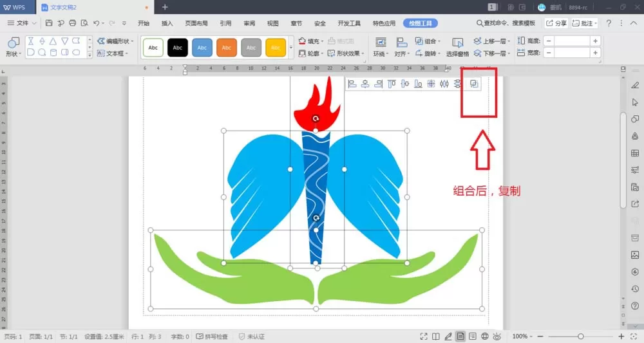Click the Group icon in floating toolbar

[x=474, y=84]
